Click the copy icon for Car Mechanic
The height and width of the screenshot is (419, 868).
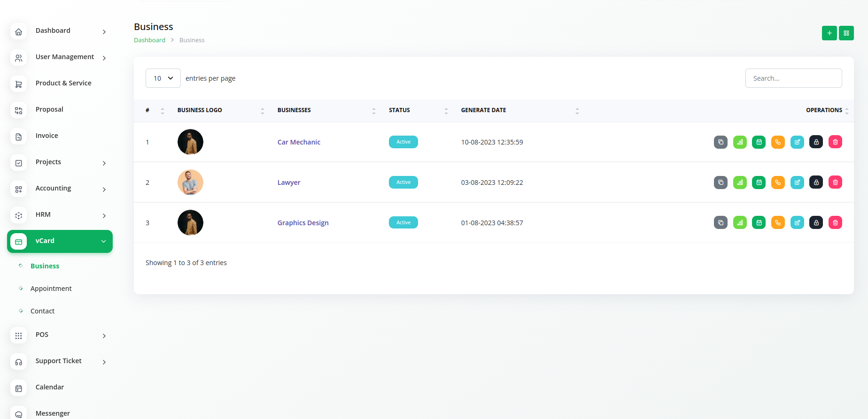tap(721, 142)
